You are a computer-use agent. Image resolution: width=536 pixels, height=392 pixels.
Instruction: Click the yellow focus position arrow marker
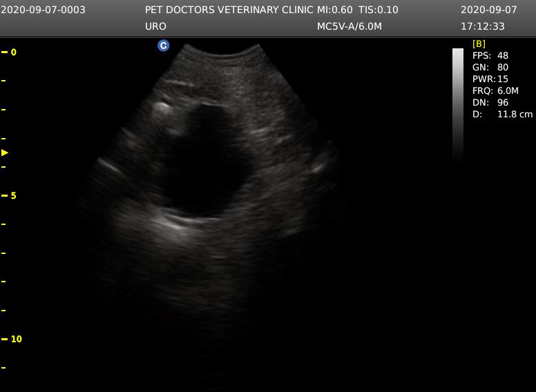tap(4, 153)
